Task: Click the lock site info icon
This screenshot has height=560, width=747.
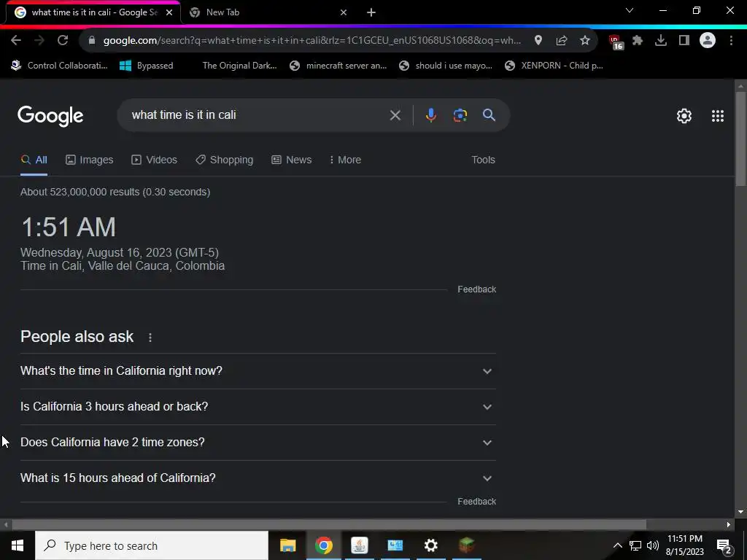Action: point(92,41)
